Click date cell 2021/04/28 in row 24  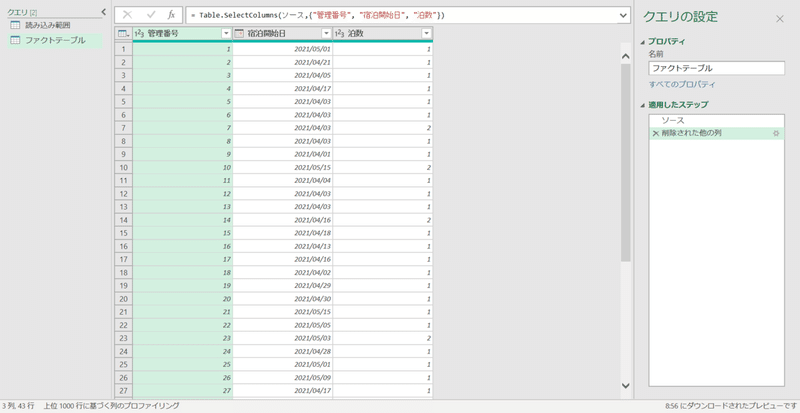(x=283, y=351)
